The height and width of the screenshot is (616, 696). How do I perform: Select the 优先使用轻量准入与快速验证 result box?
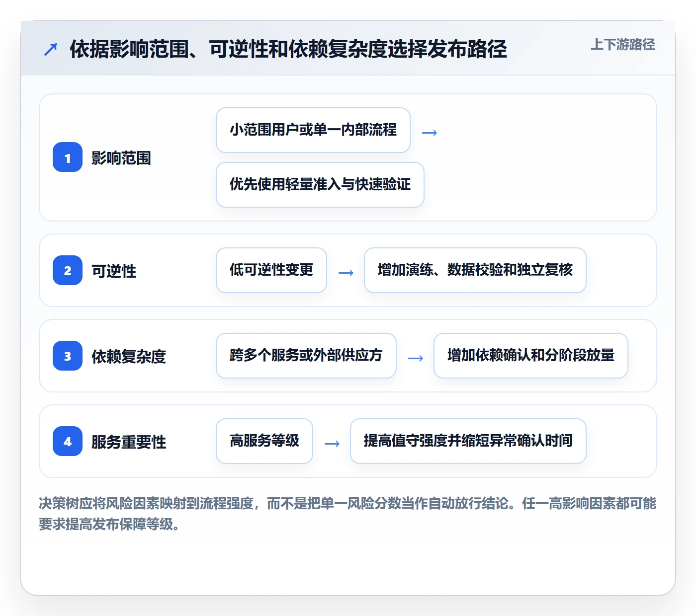click(320, 185)
